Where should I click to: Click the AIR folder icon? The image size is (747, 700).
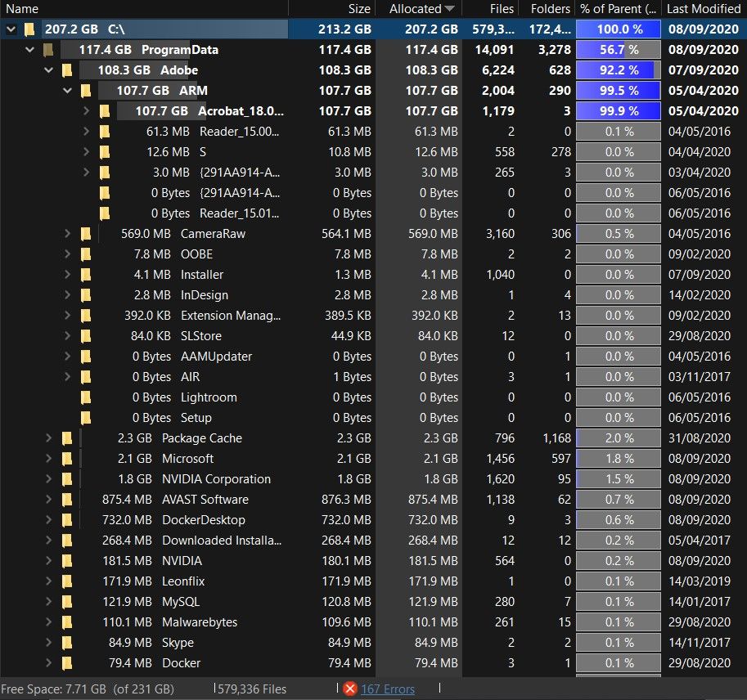coord(86,377)
